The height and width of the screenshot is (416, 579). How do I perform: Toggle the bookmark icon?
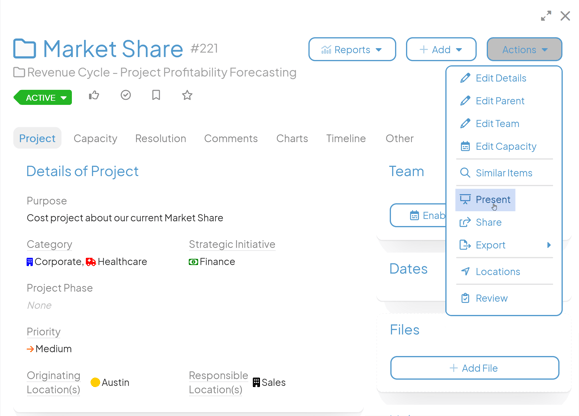point(156,95)
